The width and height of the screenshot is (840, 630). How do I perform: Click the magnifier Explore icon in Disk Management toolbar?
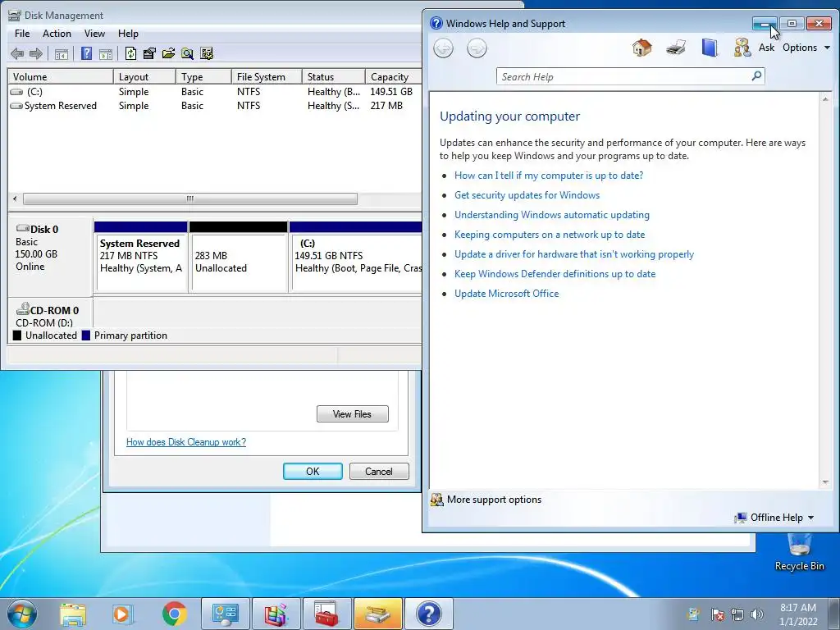187,53
